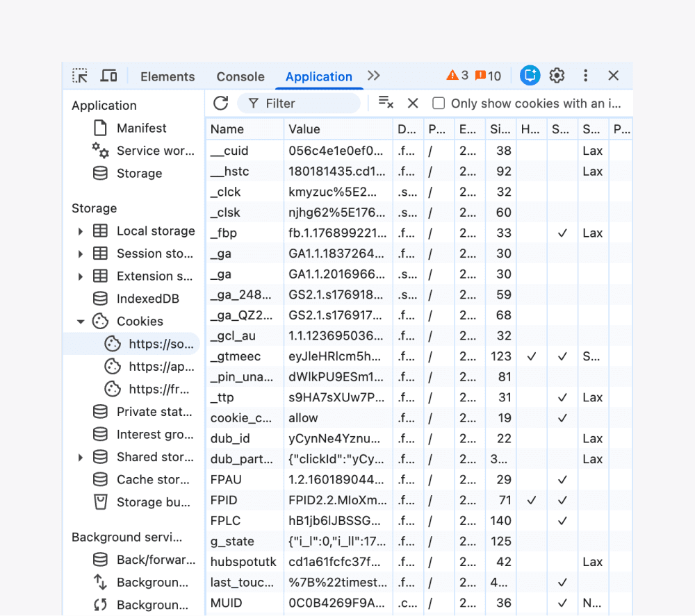Open the more tabs chevron menu
Viewport: 695px width, 616px height.
pos(373,75)
